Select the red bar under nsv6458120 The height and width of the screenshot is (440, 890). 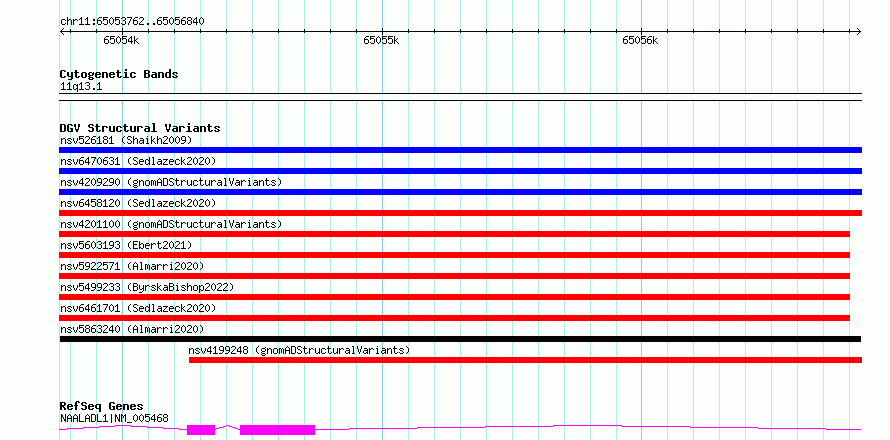tap(460, 213)
